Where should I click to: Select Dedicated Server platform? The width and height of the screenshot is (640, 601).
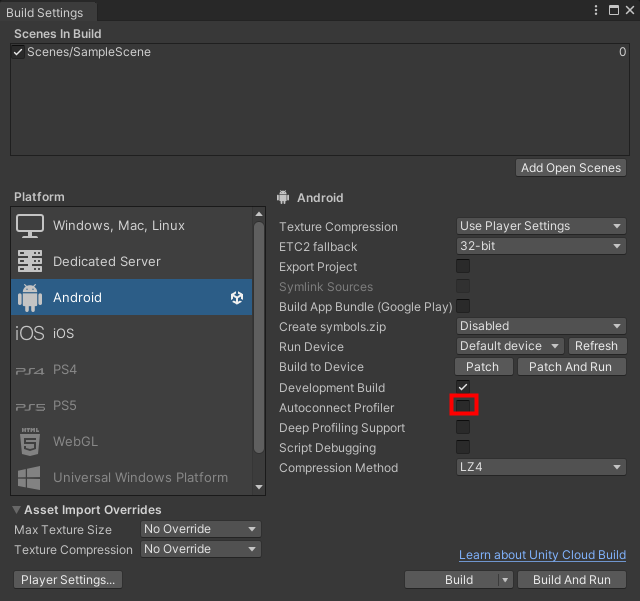click(132, 261)
